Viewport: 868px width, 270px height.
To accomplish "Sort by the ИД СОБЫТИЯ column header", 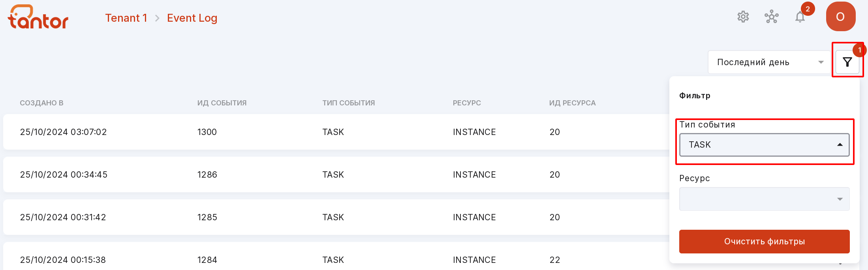I will 222,103.
